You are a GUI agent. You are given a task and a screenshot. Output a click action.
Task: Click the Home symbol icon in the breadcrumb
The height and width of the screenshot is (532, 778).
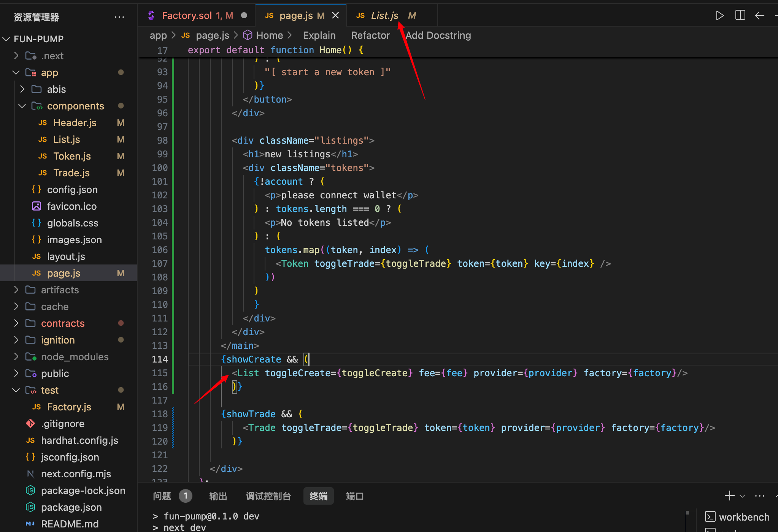(248, 35)
